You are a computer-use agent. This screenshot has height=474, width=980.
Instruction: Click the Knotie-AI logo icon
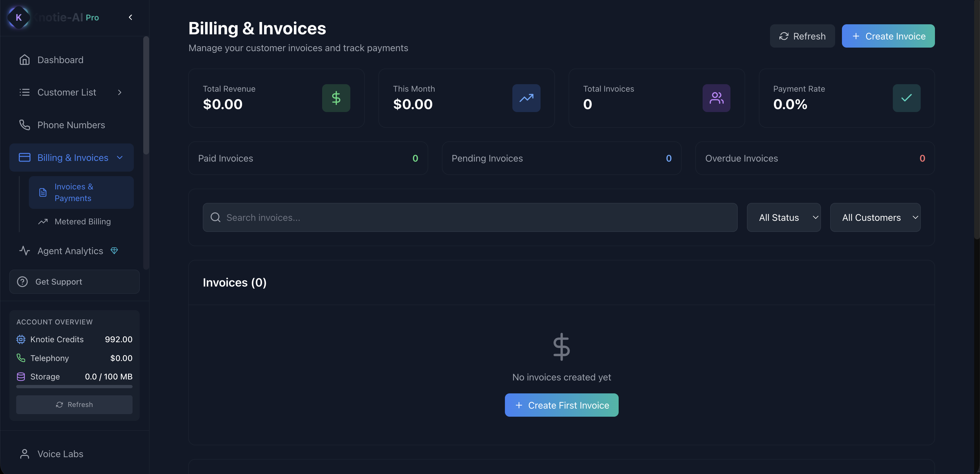coord(18,17)
